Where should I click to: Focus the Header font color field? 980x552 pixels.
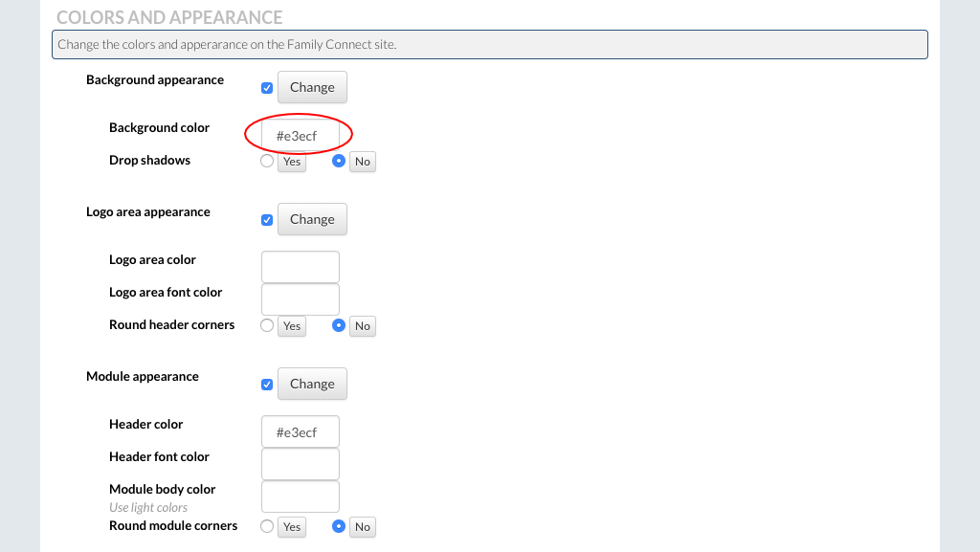point(300,464)
